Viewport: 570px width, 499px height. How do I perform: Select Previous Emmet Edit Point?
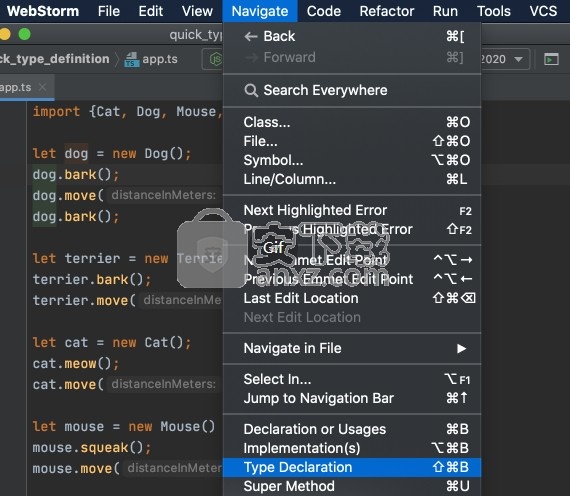352,279
